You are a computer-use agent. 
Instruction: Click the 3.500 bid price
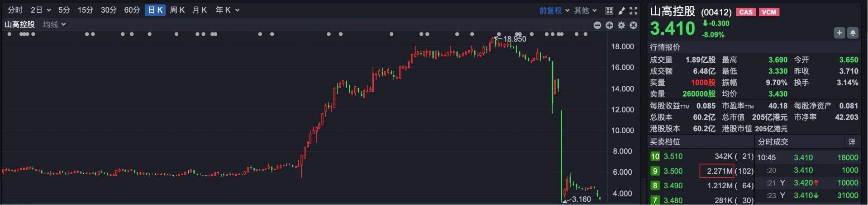(673, 171)
